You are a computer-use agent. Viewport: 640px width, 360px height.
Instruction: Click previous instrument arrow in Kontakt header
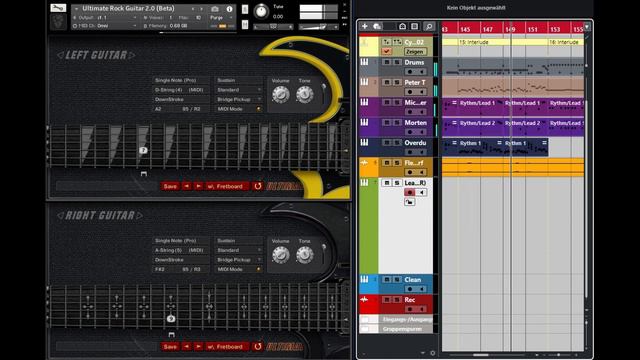click(193, 9)
